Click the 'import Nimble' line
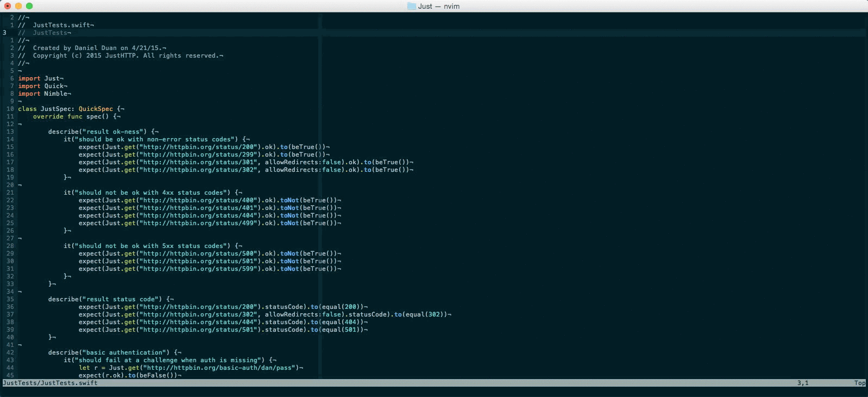The width and height of the screenshot is (868, 397). tap(45, 94)
